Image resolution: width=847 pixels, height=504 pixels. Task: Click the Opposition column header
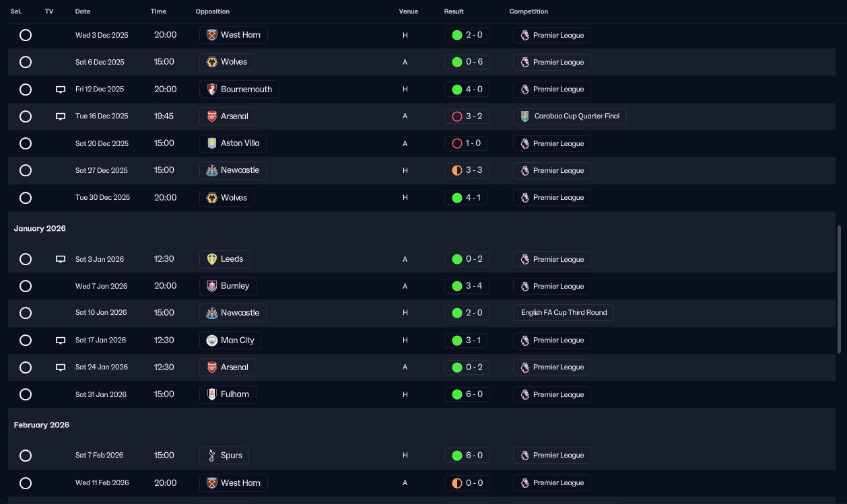pyautogui.click(x=212, y=11)
